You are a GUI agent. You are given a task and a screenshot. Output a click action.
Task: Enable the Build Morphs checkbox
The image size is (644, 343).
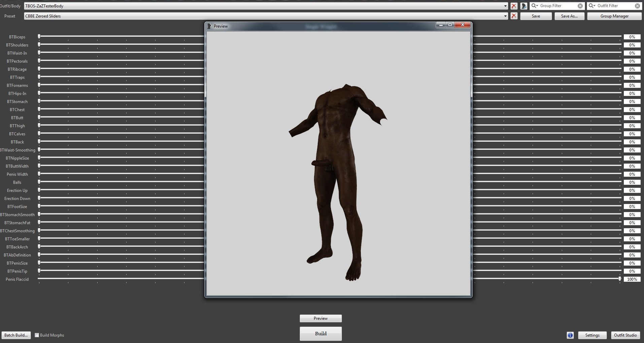click(x=37, y=335)
